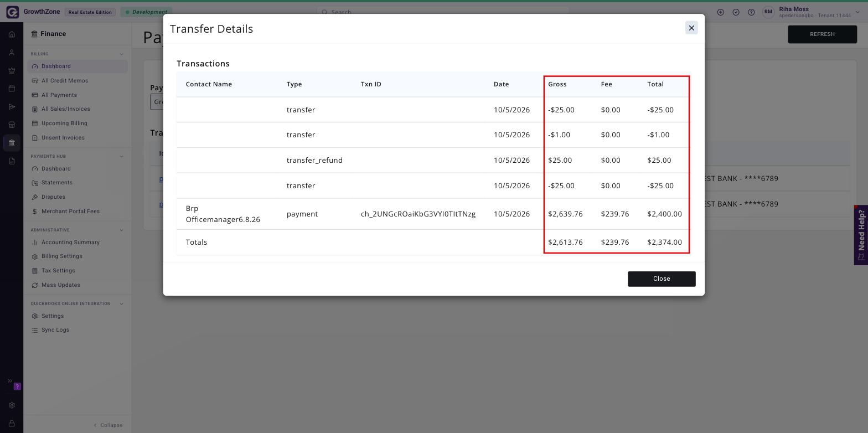Viewport: 868px width, 433px height.
Task: Click the Brp Officemanager6.8.26 contact name
Action: pos(223,214)
